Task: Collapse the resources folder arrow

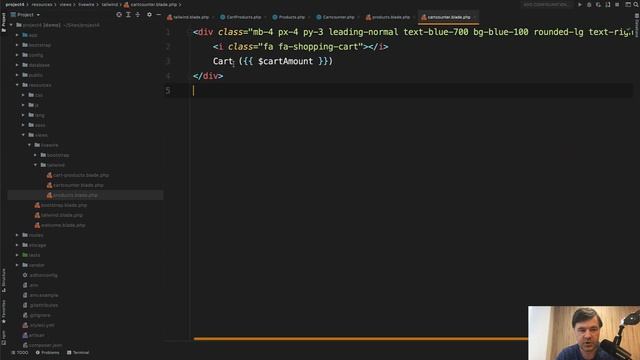Action: [17, 85]
